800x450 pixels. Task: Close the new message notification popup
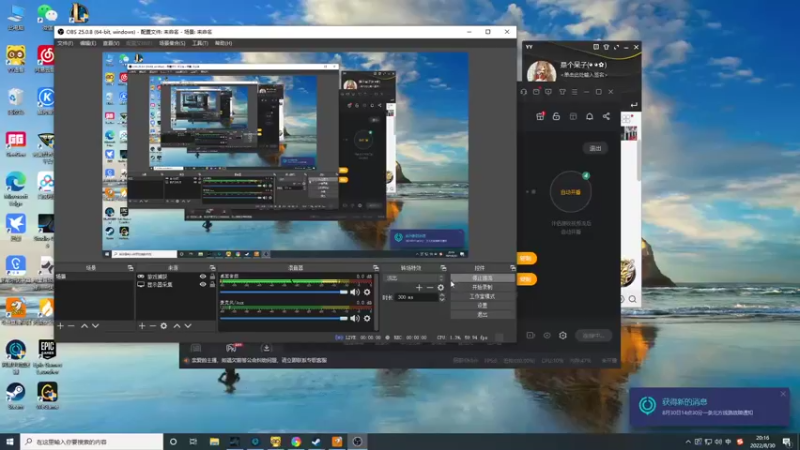(783, 394)
